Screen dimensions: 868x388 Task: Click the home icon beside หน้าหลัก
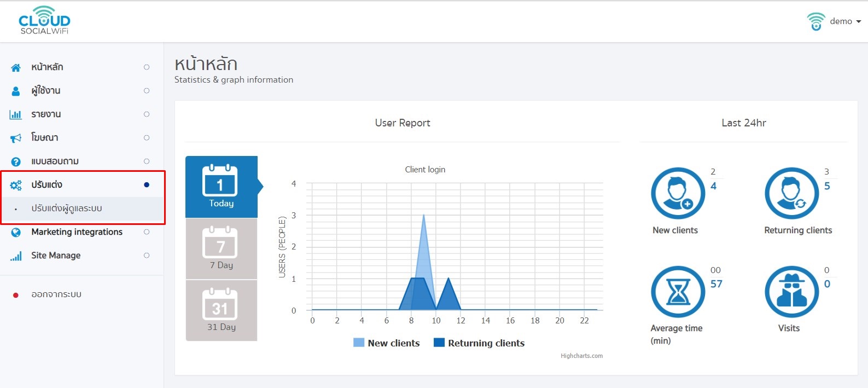coord(16,67)
